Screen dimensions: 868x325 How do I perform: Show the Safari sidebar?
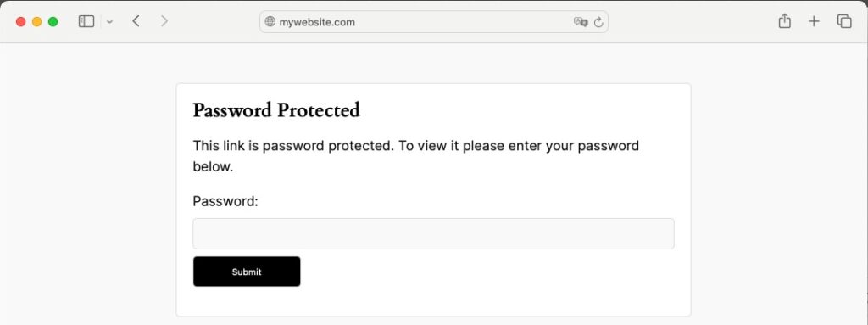86,21
